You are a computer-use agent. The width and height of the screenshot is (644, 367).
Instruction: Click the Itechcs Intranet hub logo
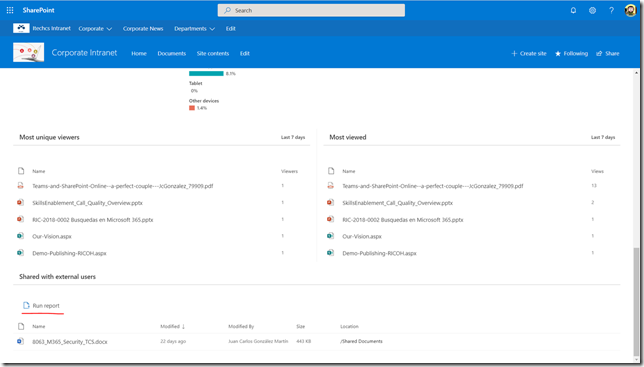point(21,28)
